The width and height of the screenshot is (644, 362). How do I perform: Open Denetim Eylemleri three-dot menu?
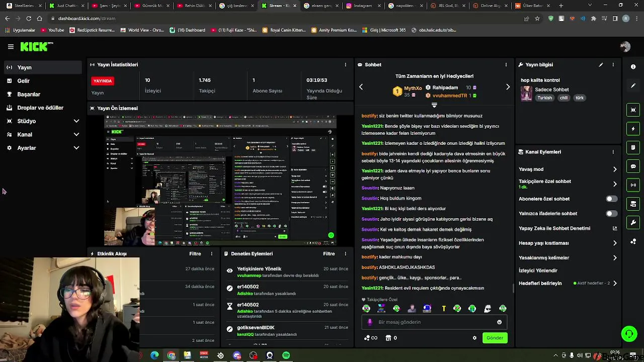coord(345,254)
